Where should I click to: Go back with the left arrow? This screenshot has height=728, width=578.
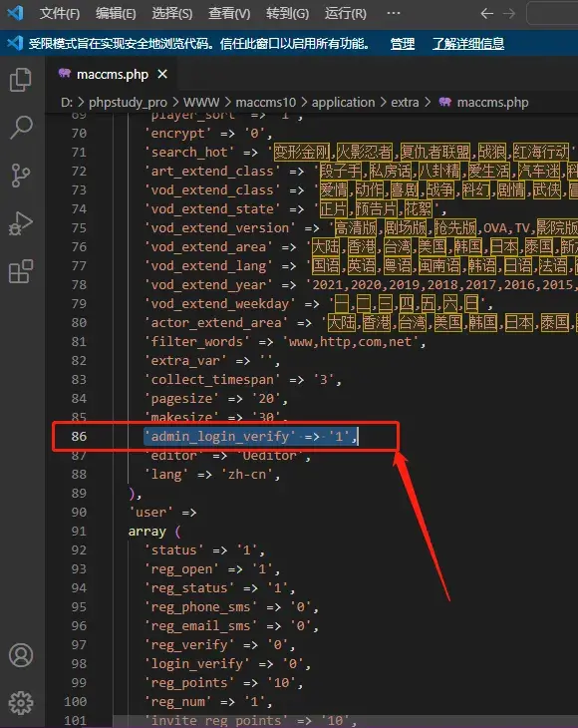486,14
